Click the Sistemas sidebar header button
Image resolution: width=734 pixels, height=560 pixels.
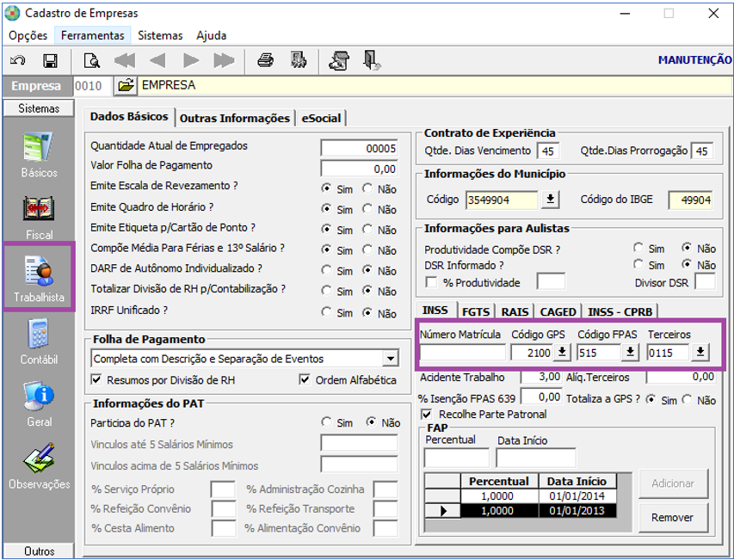pyautogui.click(x=39, y=108)
